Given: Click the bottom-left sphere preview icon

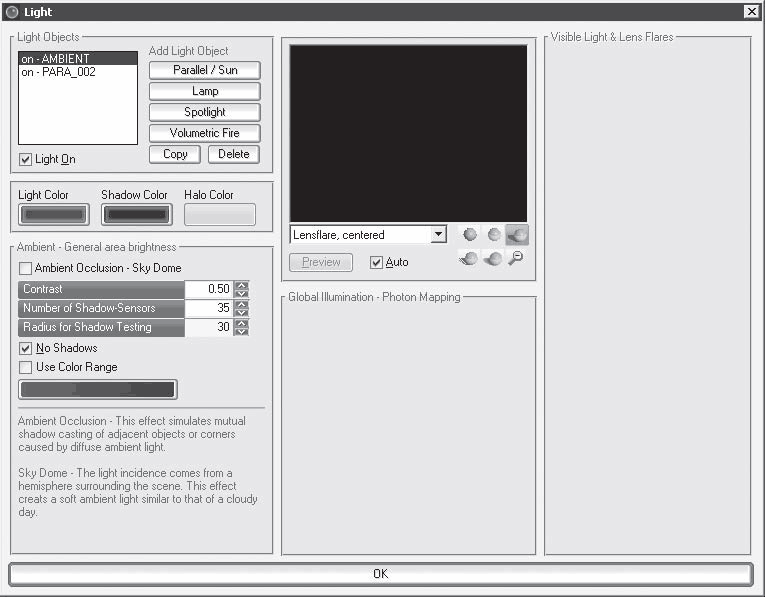Looking at the screenshot, I should pyautogui.click(x=468, y=259).
